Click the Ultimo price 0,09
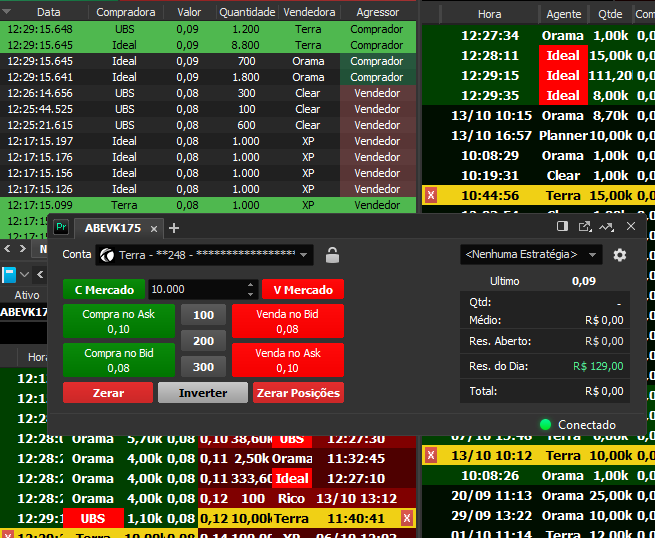This screenshot has width=655, height=538. coord(584,281)
